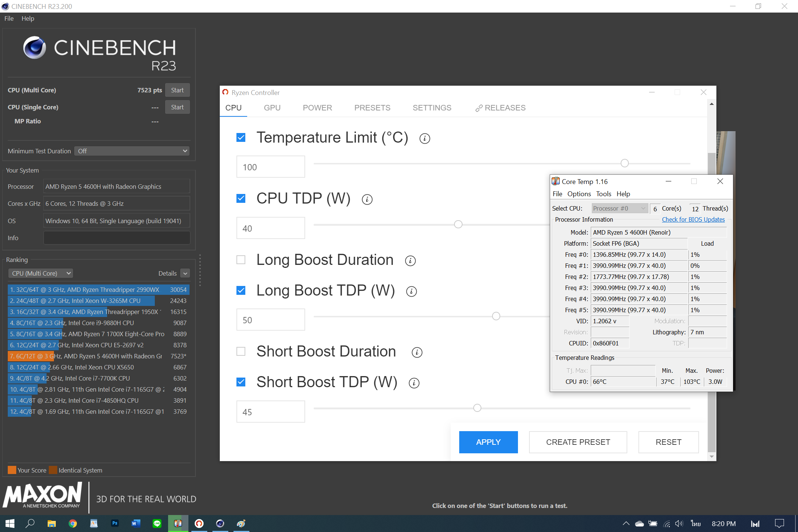Open battery status tray icon
The image size is (798, 532).
(653, 524)
